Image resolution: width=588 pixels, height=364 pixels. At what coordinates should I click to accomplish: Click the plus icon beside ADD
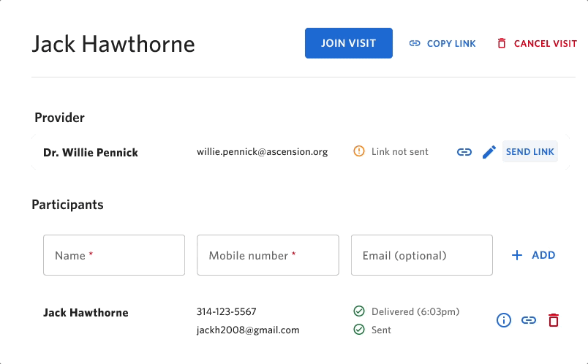tap(517, 255)
